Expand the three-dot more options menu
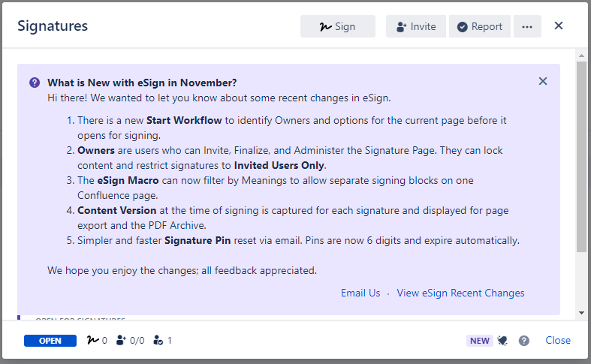The height and width of the screenshot is (364, 591). coord(527,26)
